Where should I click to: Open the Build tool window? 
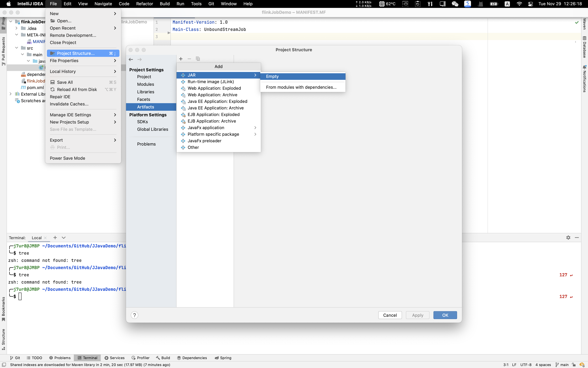click(163, 358)
